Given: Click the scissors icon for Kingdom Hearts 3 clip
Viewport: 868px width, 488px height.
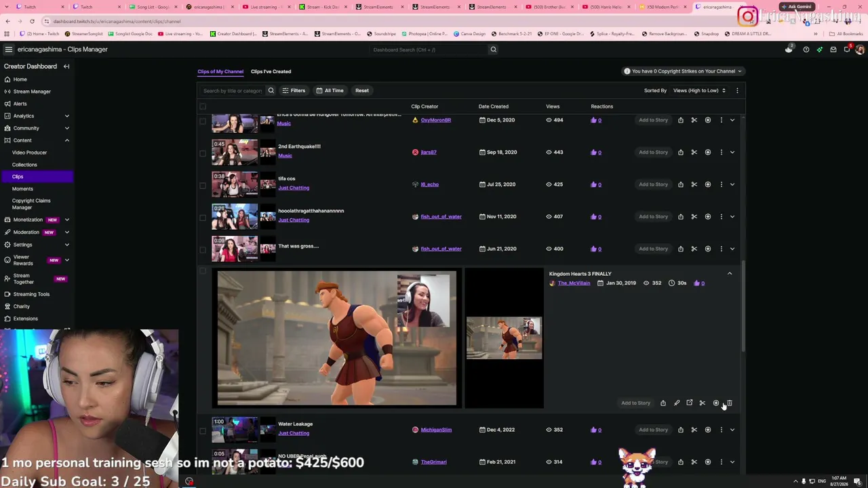Looking at the screenshot, I should tap(702, 403).
